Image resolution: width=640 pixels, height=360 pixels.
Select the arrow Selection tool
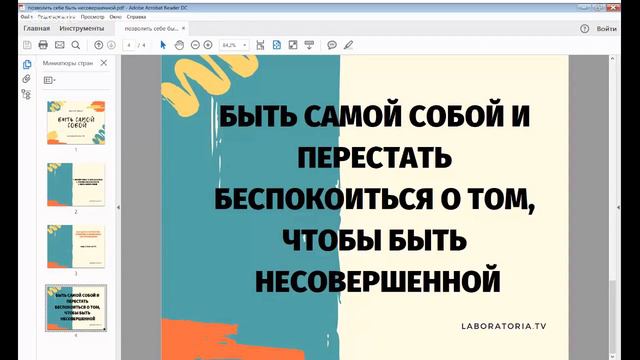163,45
